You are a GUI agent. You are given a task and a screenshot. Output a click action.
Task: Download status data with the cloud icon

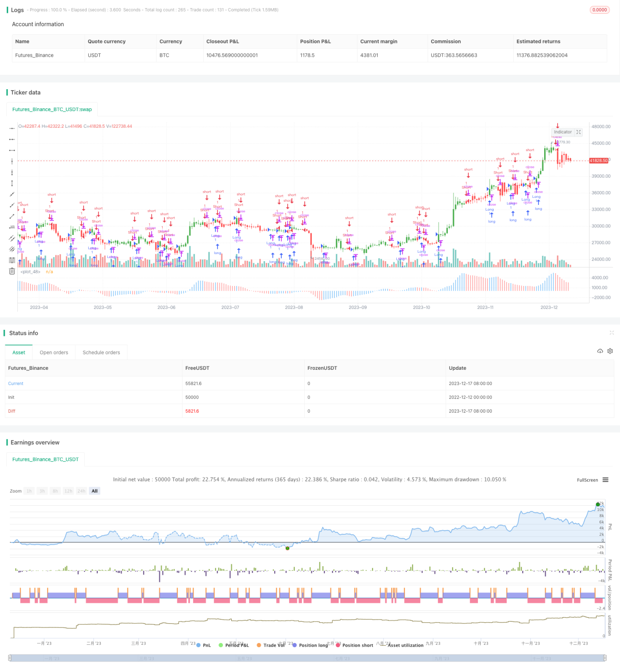(x=600, y=351)
